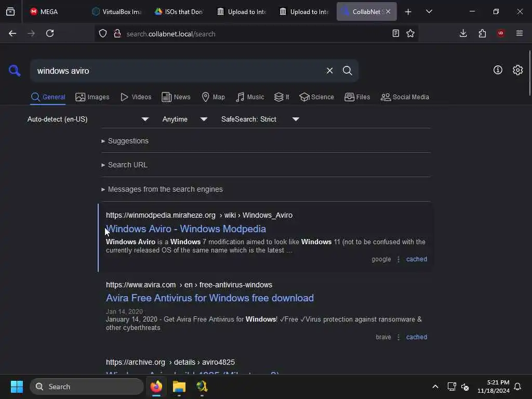This screenshot has width=532, height=399.
Task: Click the SearXNG logo magnifier icon
Action: (15, 71)
